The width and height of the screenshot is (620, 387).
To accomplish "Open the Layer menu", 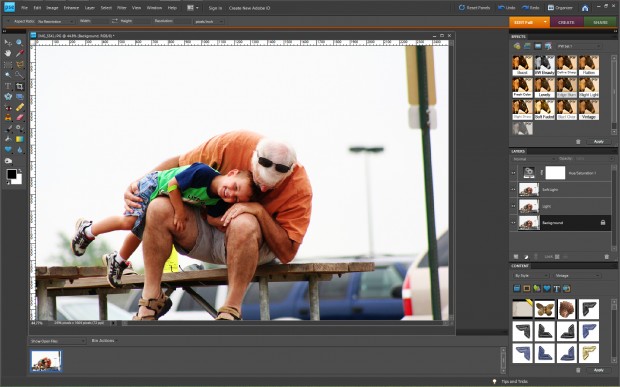I will 90,8.
